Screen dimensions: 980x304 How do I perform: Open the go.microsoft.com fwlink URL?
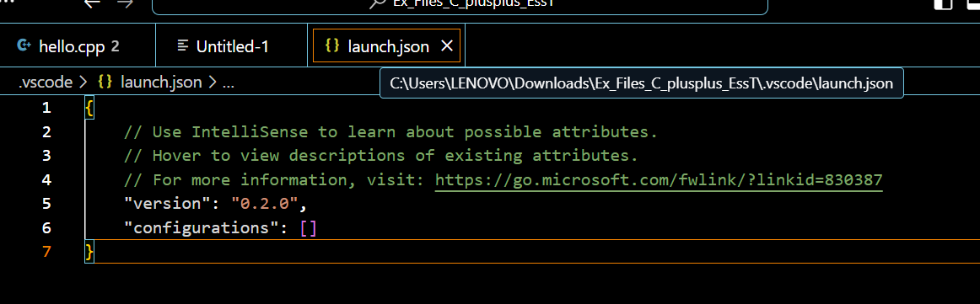click(x=659, y=180)
